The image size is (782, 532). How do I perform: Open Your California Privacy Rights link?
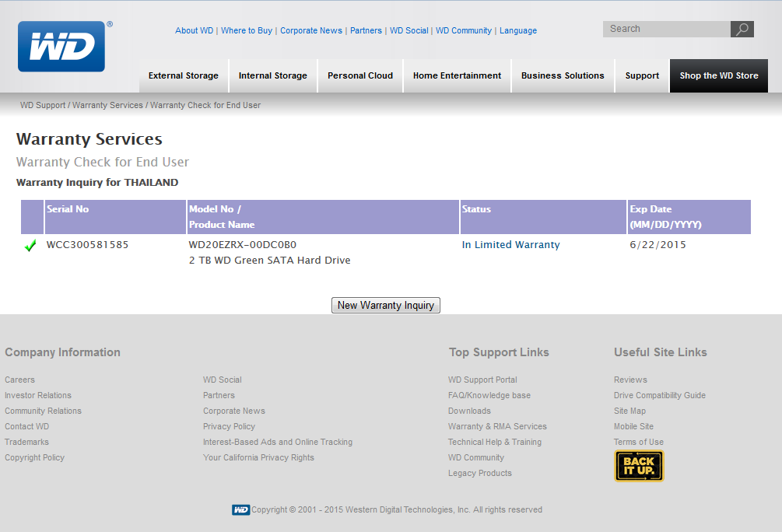(x=258, y=457)
